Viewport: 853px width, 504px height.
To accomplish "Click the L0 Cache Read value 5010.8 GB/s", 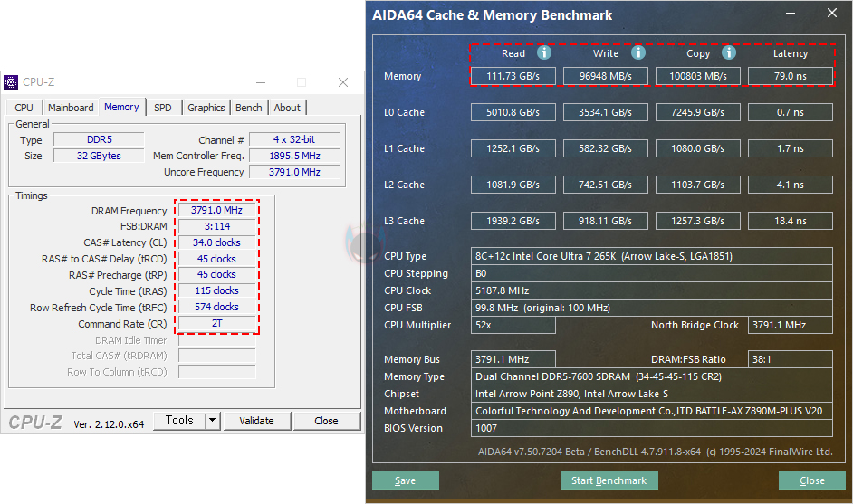I will pos(513,112).
